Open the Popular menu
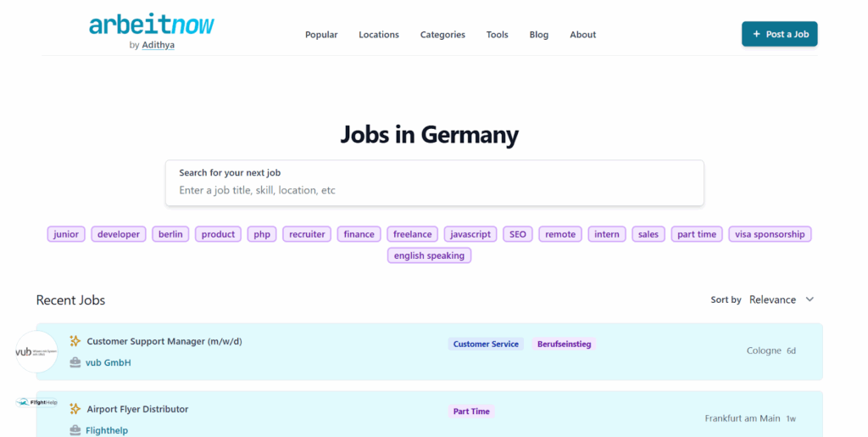868x437 pixels. (321, 35)
